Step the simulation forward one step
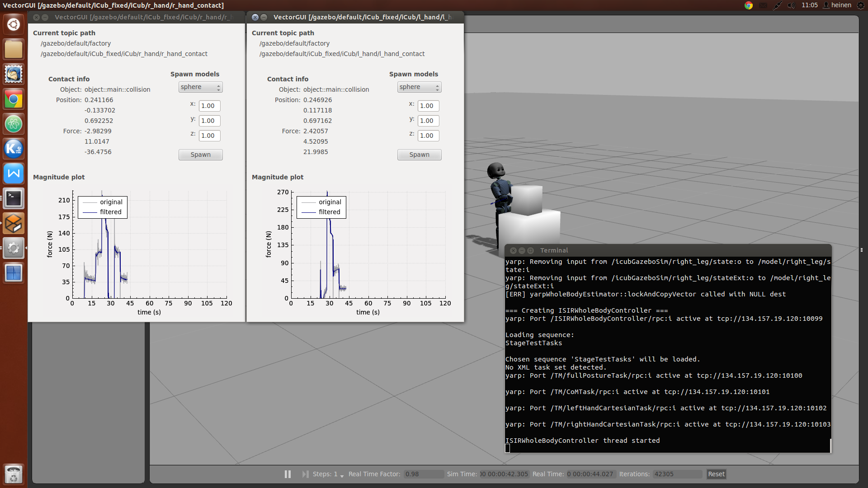Image resolution: width=868 pixels, height=488 pixels. (x=305, y=474)
